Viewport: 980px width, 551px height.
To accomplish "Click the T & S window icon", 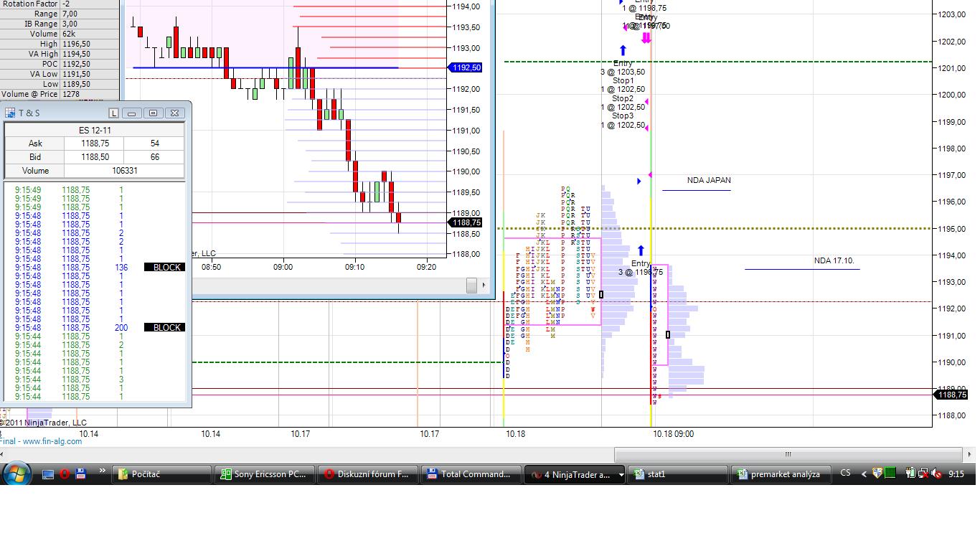I will 11,113.
